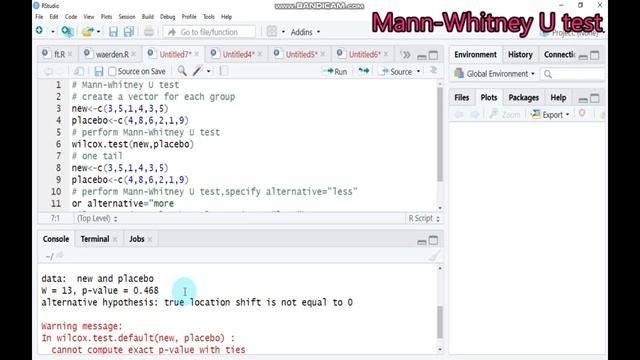Click the plot Zoom button

pos(505,115)
